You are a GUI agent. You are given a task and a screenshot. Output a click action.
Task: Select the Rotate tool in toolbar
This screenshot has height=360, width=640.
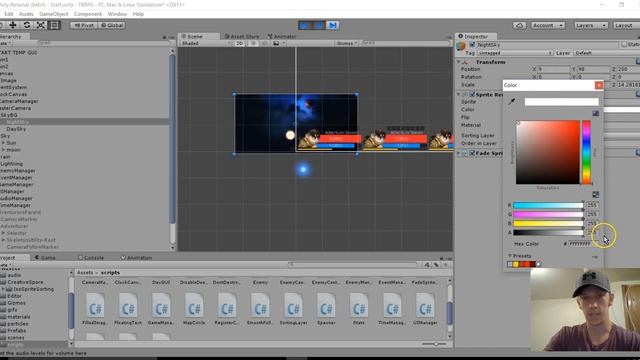pos(27,25)
